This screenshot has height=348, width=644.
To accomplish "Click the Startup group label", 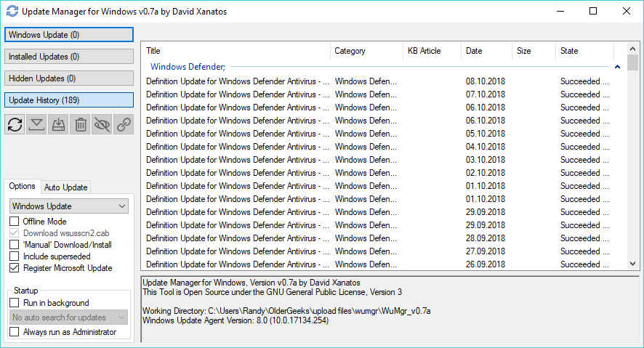I will [26, 291].
